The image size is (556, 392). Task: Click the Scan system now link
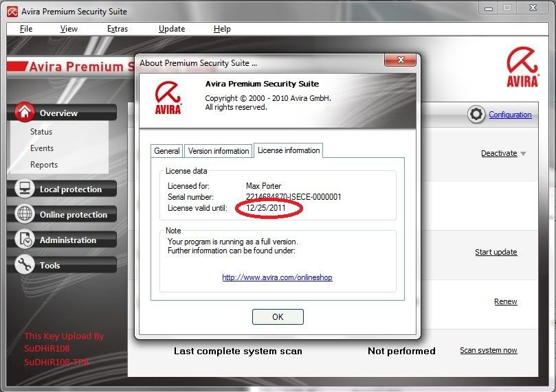click(x=488, y=350)
